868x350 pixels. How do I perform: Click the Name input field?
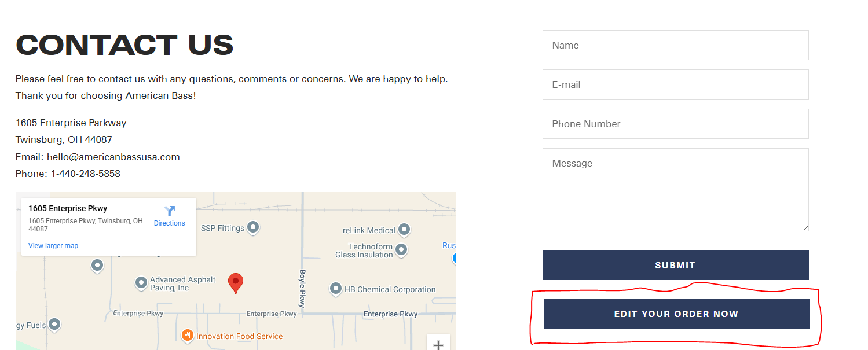click(x=675, y=45)
